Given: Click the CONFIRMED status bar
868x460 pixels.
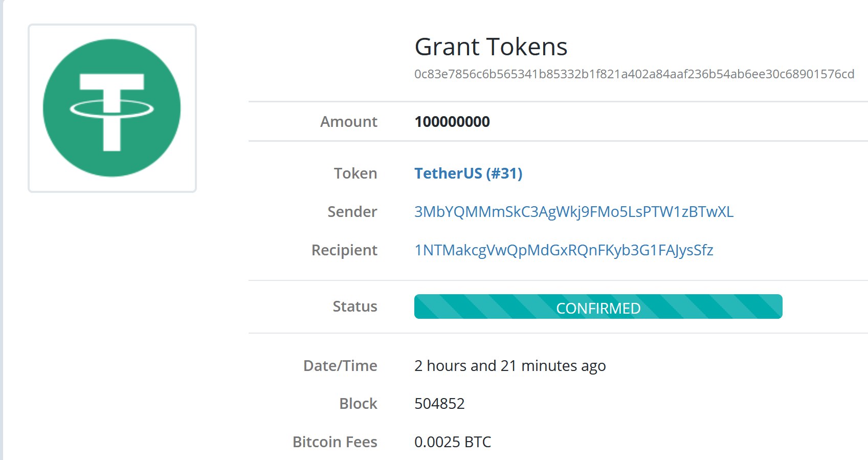Looking at the screenshot, I should click(598, 307).
